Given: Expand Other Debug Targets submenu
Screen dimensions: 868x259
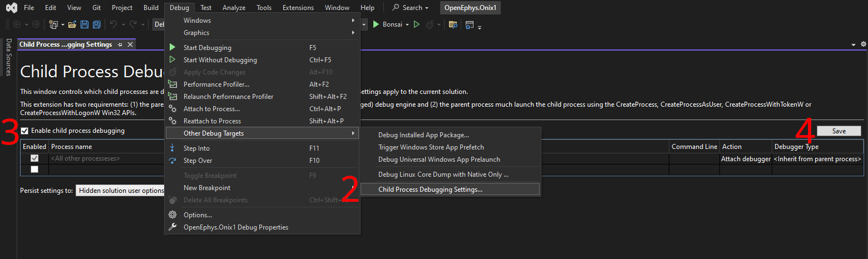Looking at the screenshot, I should coord(263,133).
